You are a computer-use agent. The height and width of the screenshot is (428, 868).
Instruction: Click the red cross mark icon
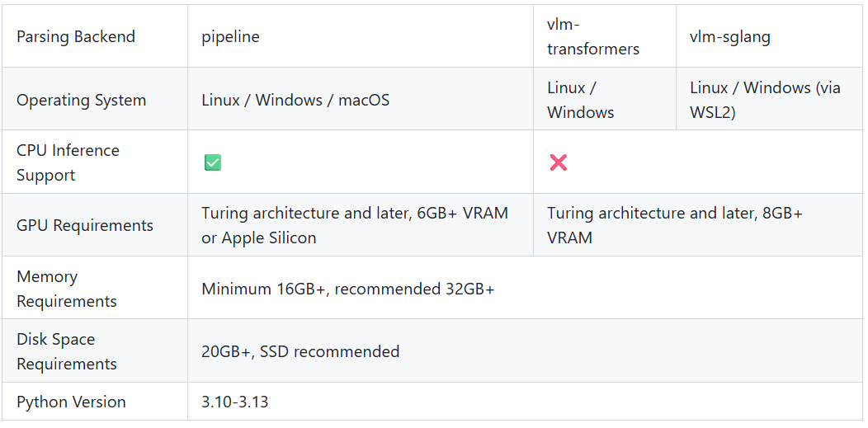point(559,162)
